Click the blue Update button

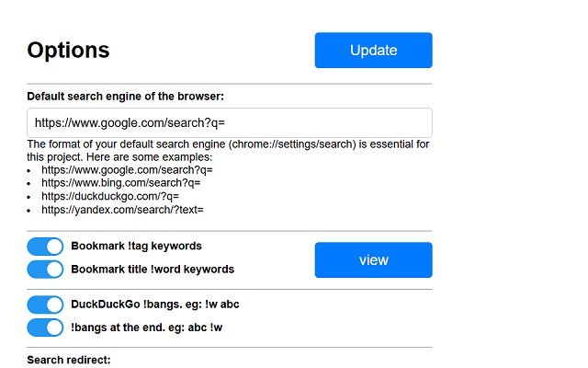[x=374, y=51]
